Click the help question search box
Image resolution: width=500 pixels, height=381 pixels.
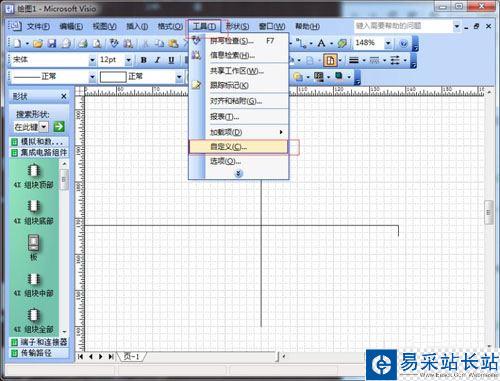403,26
